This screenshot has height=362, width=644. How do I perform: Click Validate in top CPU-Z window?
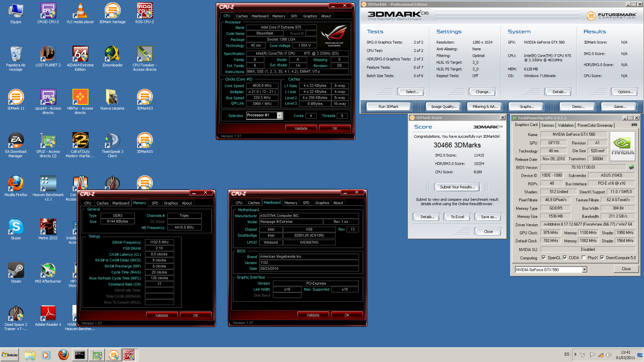tap(301, 128)
